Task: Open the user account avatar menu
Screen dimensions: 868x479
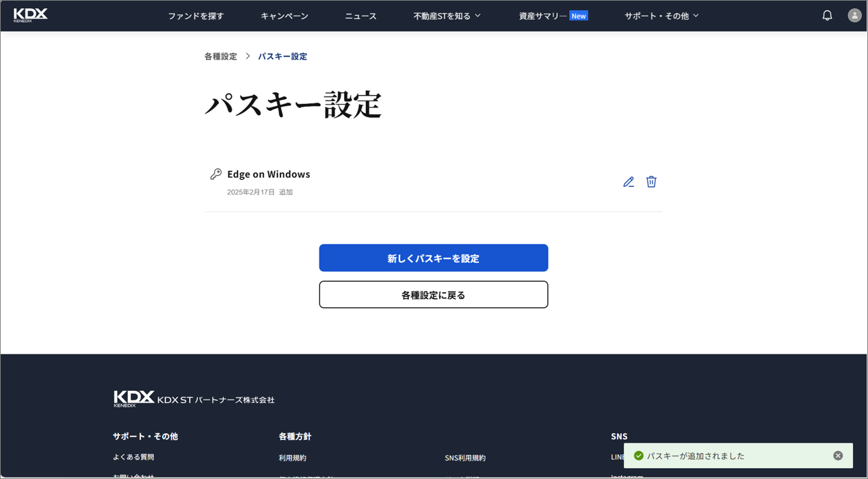Action: tap(854, 15)
